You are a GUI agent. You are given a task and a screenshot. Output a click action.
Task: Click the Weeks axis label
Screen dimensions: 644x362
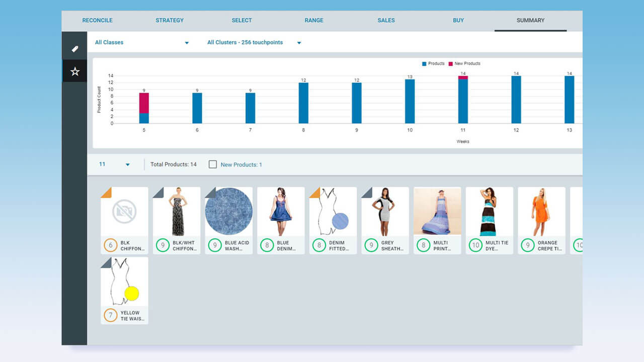463,142
